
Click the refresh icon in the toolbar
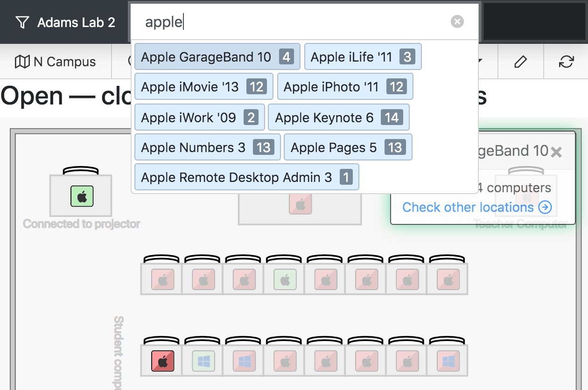click(x=566, y=61)
